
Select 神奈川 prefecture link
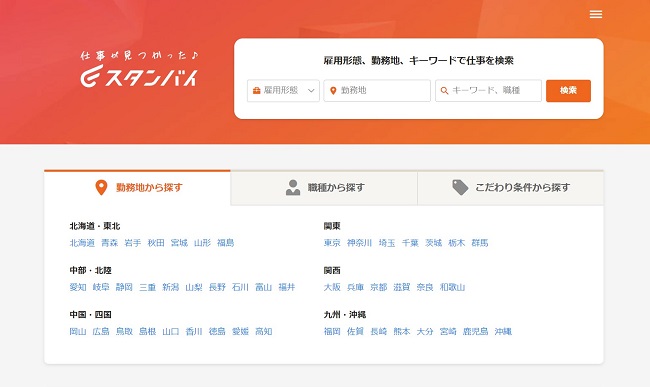359,243
